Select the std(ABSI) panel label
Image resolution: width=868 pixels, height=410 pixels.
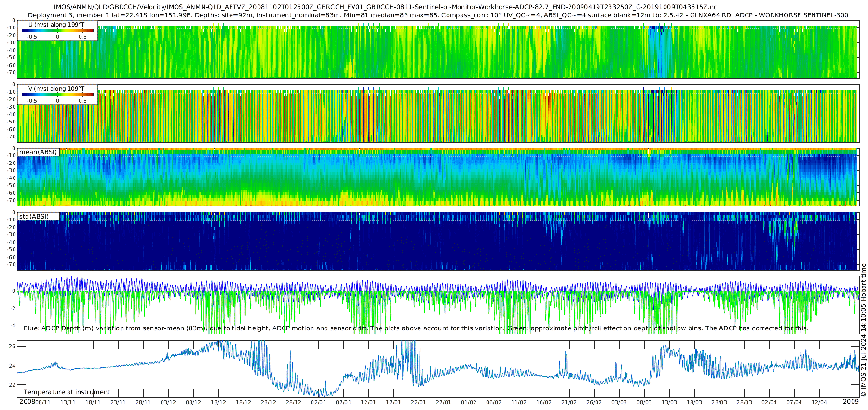[x=38, y=216]
